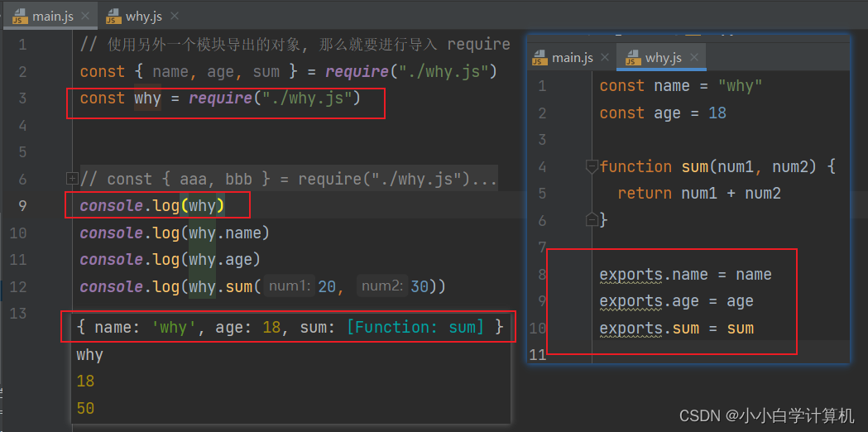Viewport: 868px width, 432px height.
Task: Close the main.js tab in left editor
Action: pyautogui.click(x=84, y=16)
